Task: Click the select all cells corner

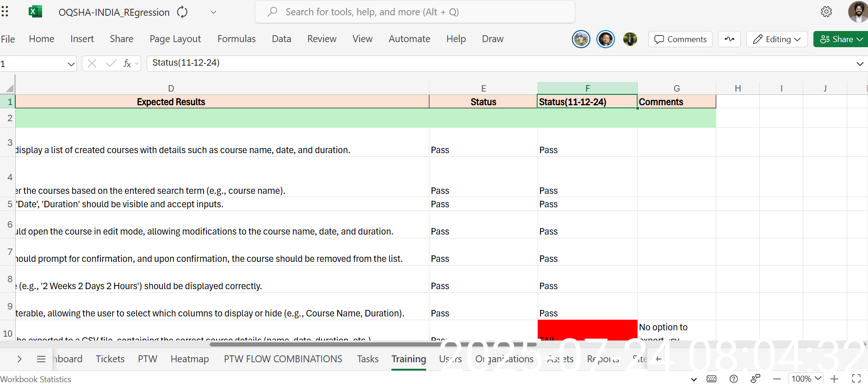Action: [9, 88]
